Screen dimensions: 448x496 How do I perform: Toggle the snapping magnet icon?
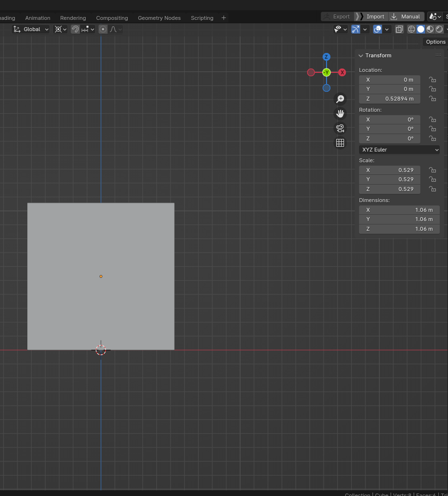click(x=75, y=29)
